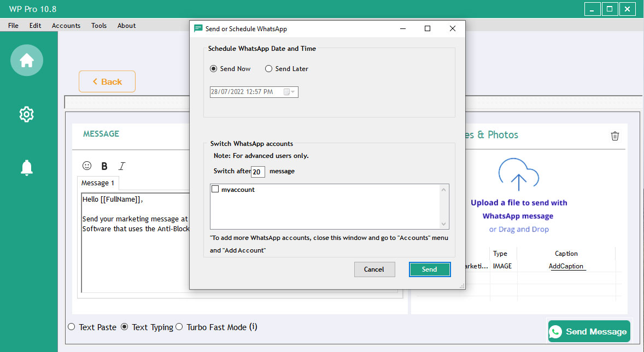Close the Send or Schedule WhatsApp dialog

point(453,28)
